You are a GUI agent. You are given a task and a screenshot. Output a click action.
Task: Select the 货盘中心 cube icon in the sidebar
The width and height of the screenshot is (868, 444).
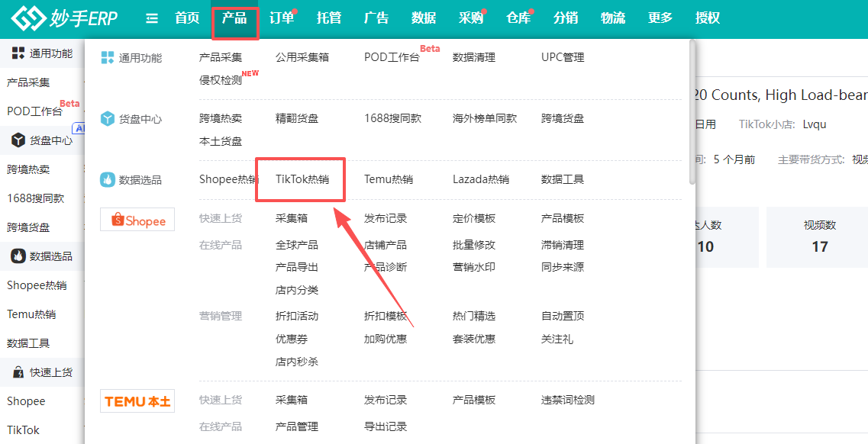18,140
